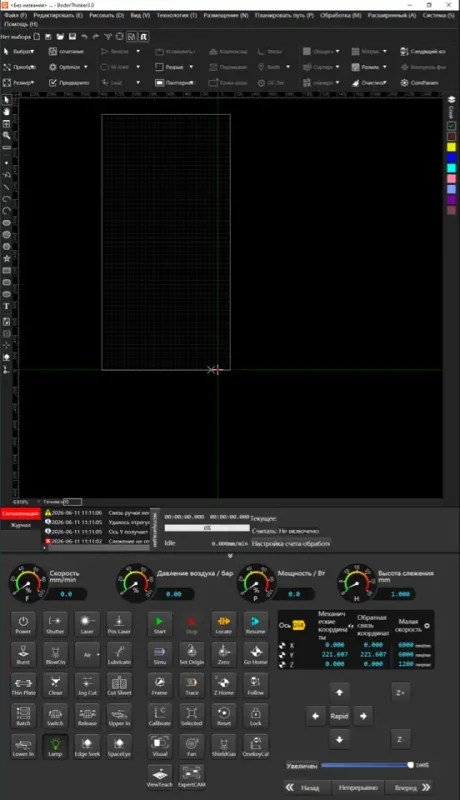The width and height of the screenshot is (460, 800).
Task: Toggle the Shutter control
Action: point(55,624)
